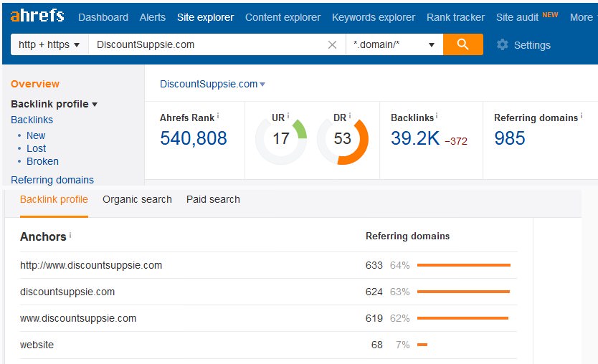Click info icon beside DR label
The height and width of the screenshot is (364, 598).
[349, 116]
